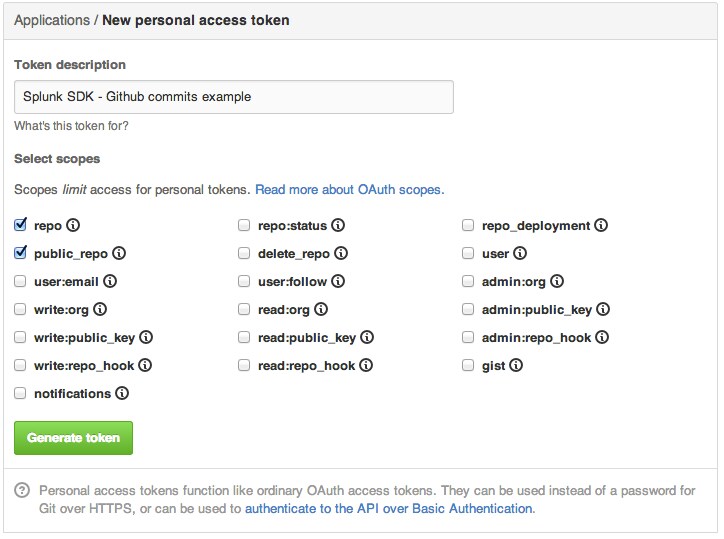Go to Applications breadcrumb link
Viewport: 724px width, 539px height.
click(x=52, y=20)
